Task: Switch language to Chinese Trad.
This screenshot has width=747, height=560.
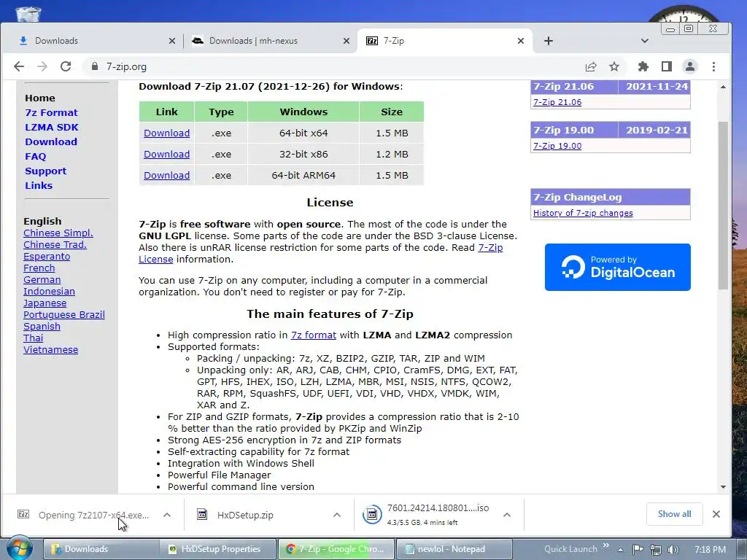Action: [55, 245]
